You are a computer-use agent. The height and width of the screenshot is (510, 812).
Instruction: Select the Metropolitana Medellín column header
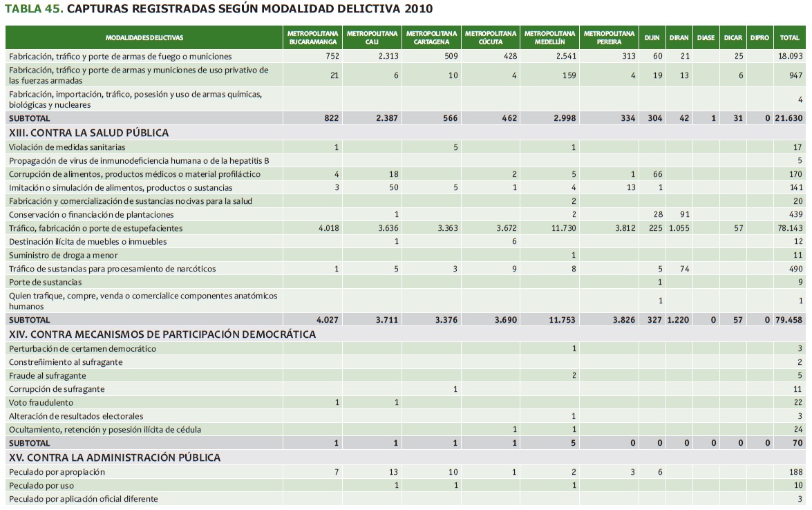(x=549, y=37)
